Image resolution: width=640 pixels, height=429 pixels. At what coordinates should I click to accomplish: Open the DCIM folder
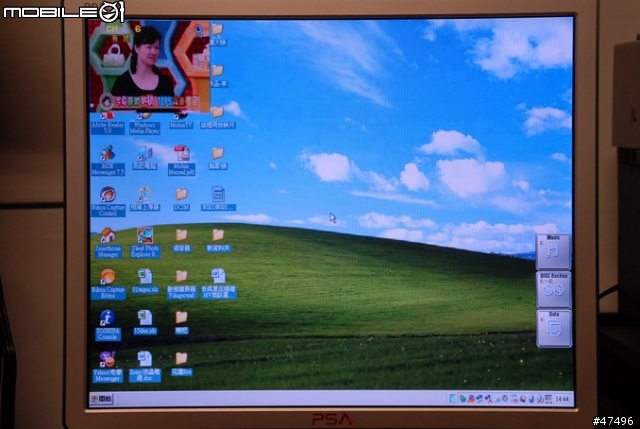[x=181, y=199]
